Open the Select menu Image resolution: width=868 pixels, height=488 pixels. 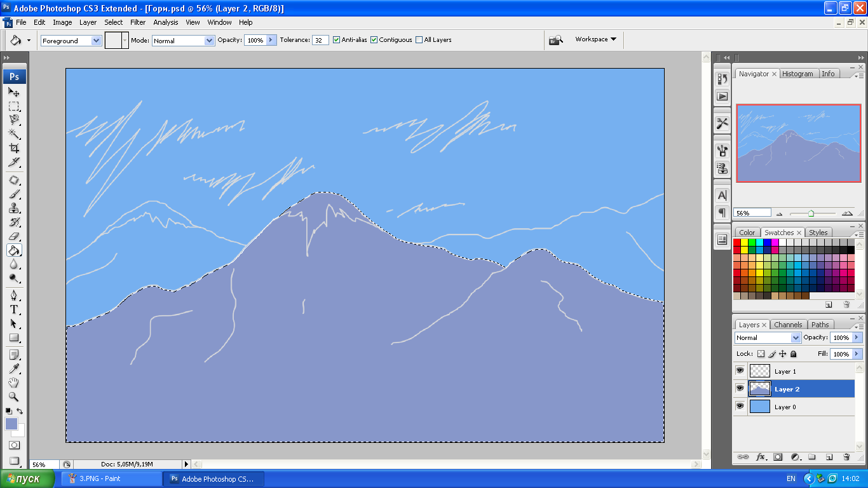(114, 22)
